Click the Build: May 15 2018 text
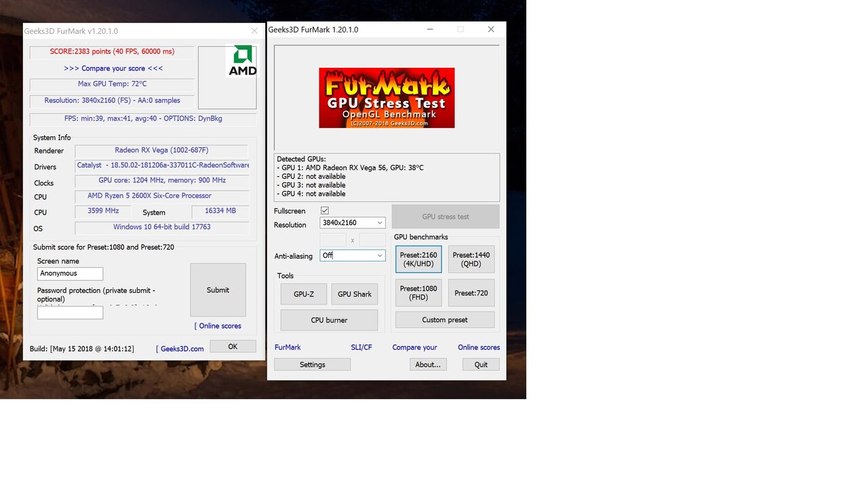Screen dimensions: 868x488 (x=82, y=349)
